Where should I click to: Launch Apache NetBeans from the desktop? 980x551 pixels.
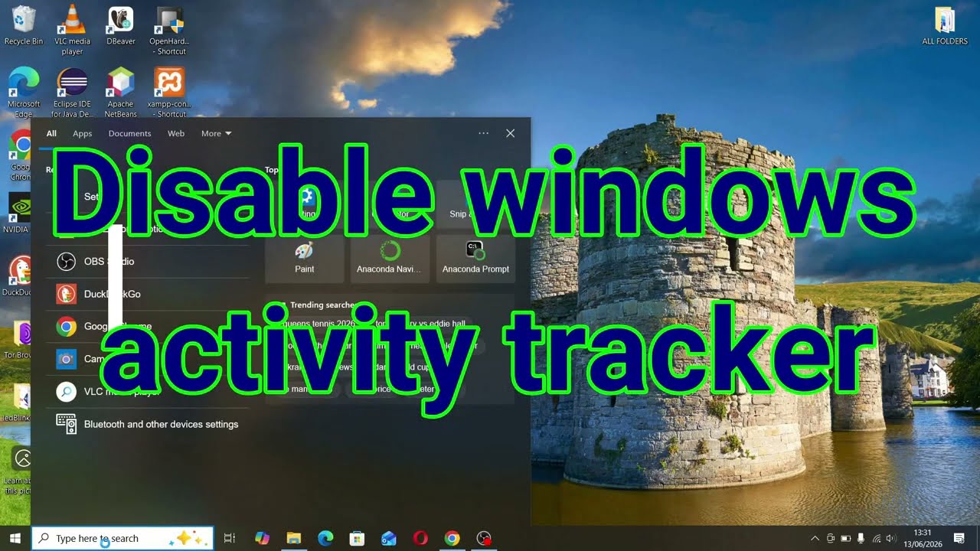coord(121,93)
